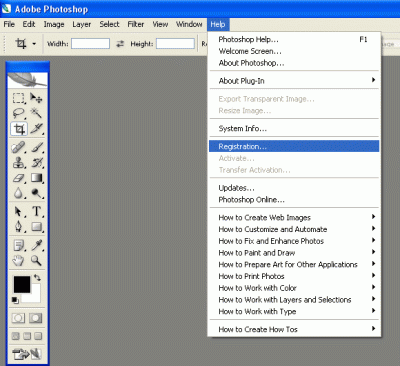Select the Move tool

click(x=36, y=98)
